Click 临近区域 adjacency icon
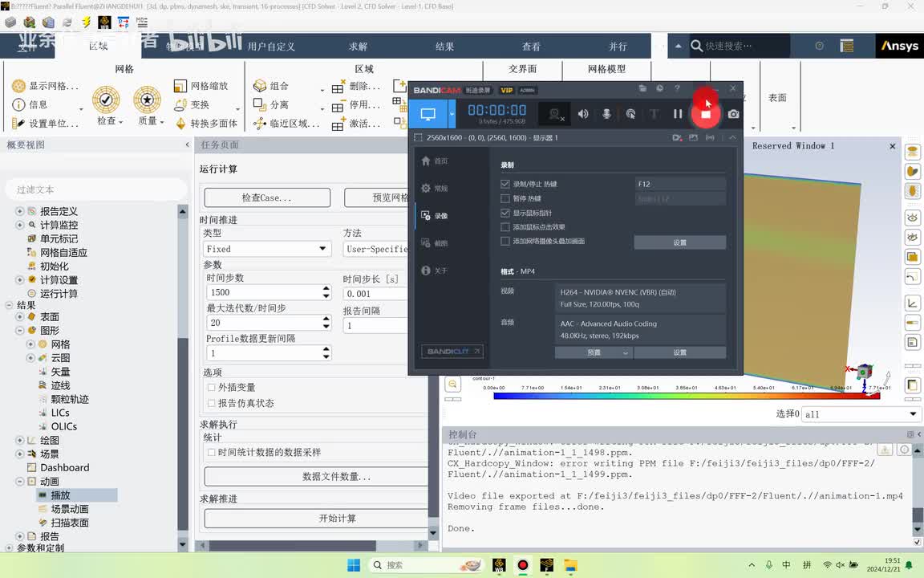 pos(260,124)
